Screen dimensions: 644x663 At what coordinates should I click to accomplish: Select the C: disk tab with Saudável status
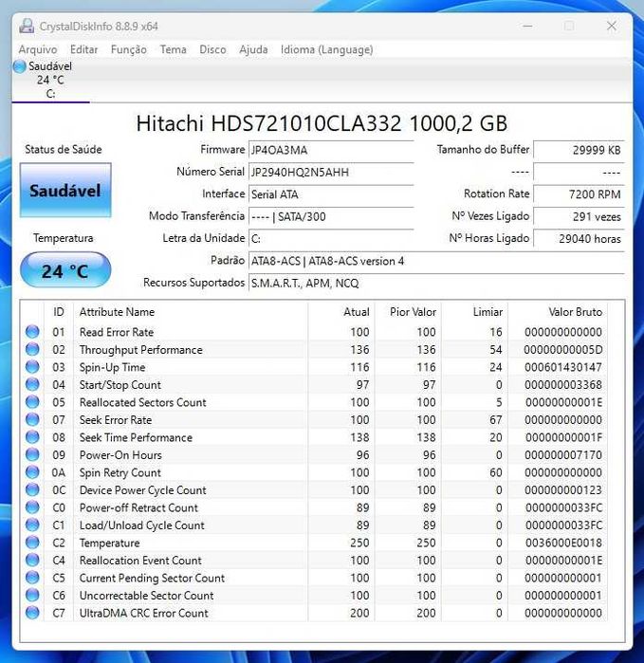point(50,80)
